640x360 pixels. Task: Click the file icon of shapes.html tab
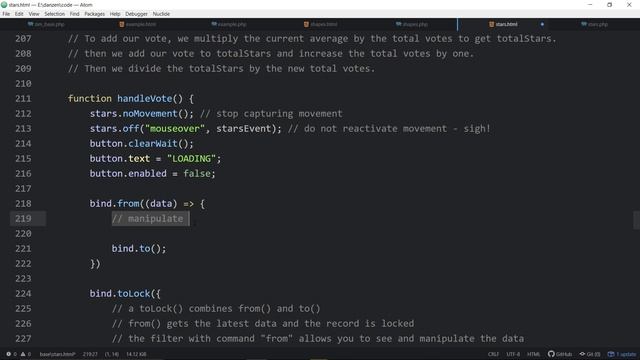click(306, 24)
